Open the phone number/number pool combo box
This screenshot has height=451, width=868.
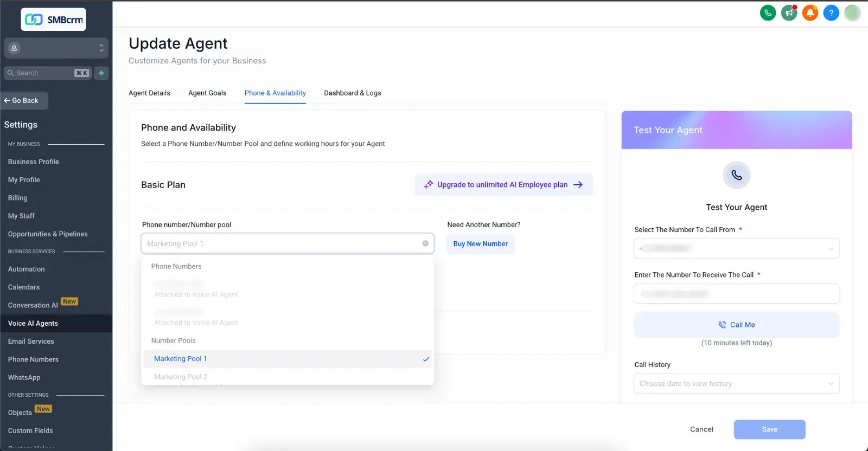(288, 243)
